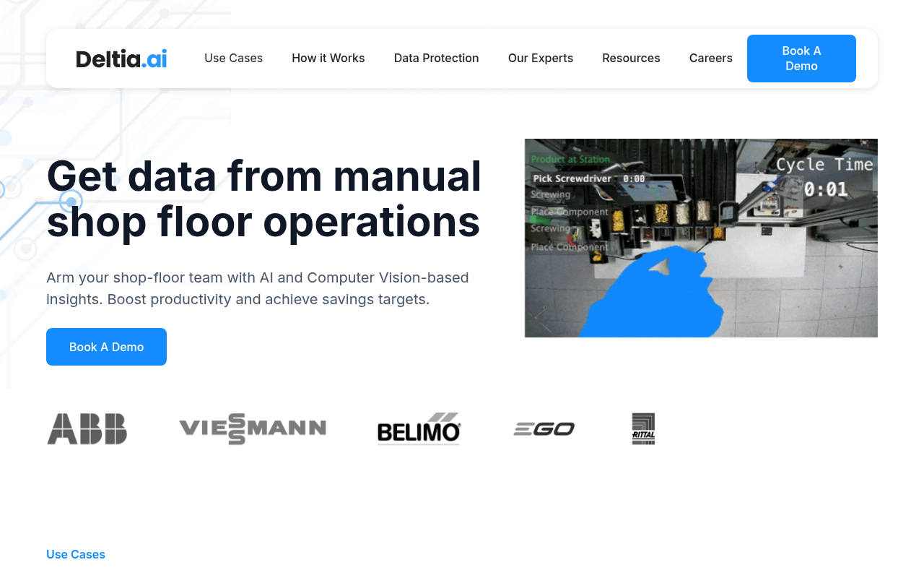The image size is (924, 578).
Task: Navigate to Data Protection
Action: 436,58
